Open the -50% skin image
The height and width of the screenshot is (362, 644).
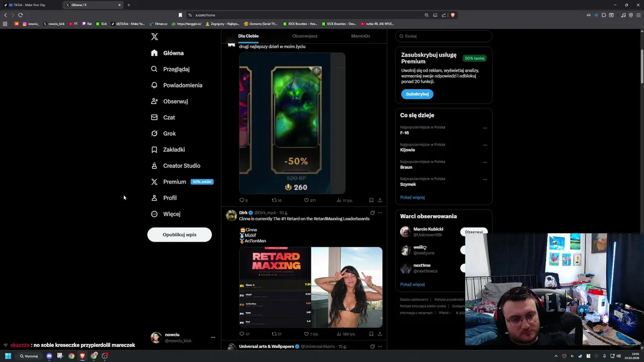pyautogui.click(x=292, y=123)
